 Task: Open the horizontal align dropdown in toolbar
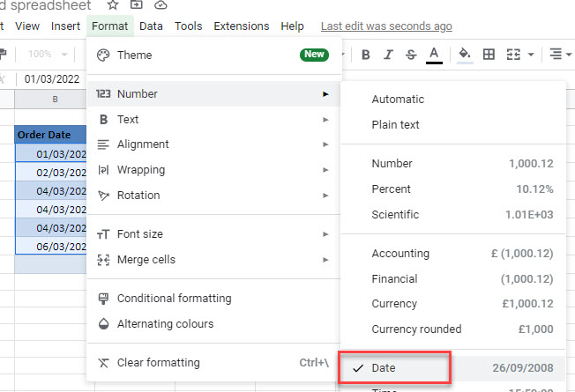pyautogui.click(x=559, y=55)
